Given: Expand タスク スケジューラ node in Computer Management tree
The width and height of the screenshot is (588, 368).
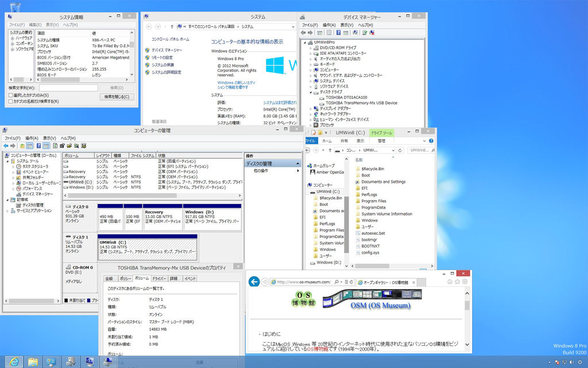Looking at the screenshot, I should click(x=13, y=166).
